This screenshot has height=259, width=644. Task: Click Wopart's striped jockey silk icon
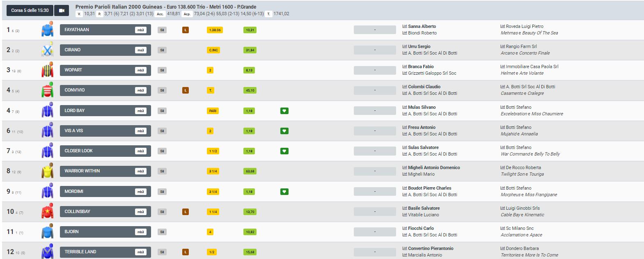48,70
